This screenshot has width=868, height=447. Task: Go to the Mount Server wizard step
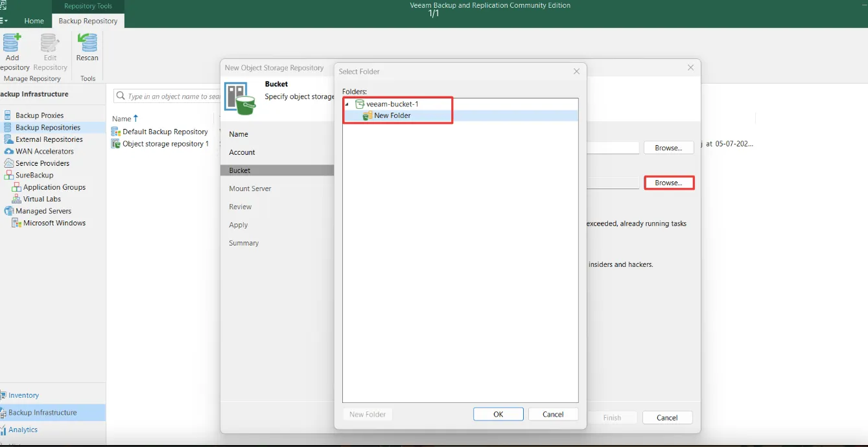(x=250, y=189)
